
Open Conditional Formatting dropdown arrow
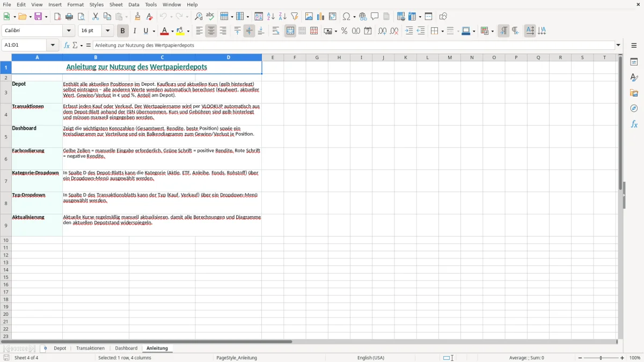492,31
